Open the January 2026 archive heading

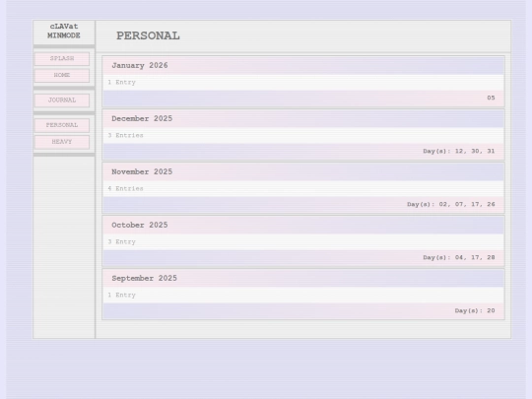(140, 65)
